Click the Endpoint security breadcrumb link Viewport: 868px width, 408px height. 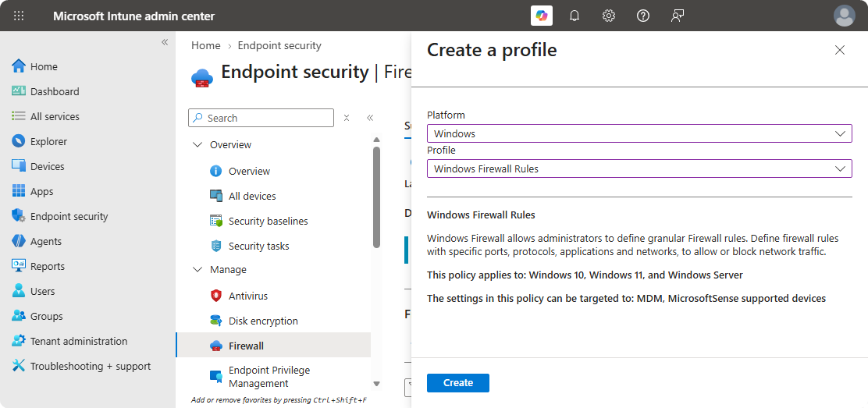(279, 45)
